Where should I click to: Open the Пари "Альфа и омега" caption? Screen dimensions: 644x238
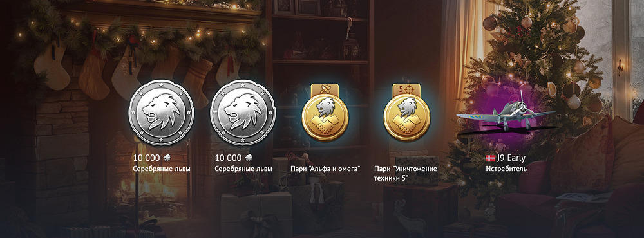point(325,169)
